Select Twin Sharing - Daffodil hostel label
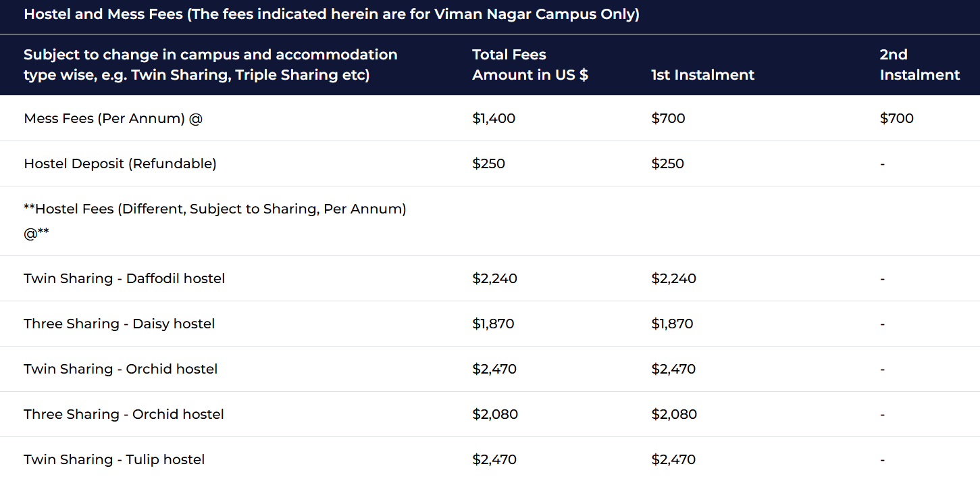980x481 pixels. (124, 278)
